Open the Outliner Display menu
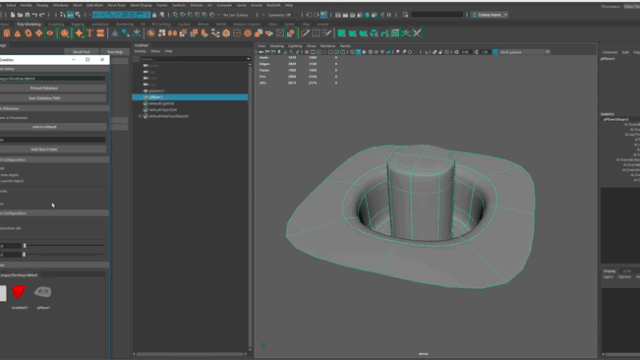Screen dimensions: 640x360 click(140, 51)
